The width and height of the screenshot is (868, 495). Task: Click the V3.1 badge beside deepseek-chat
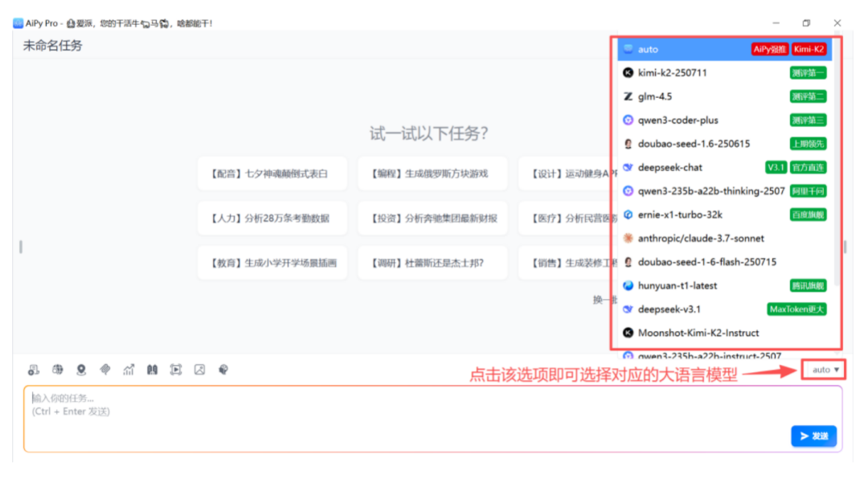tap(776, 167)
